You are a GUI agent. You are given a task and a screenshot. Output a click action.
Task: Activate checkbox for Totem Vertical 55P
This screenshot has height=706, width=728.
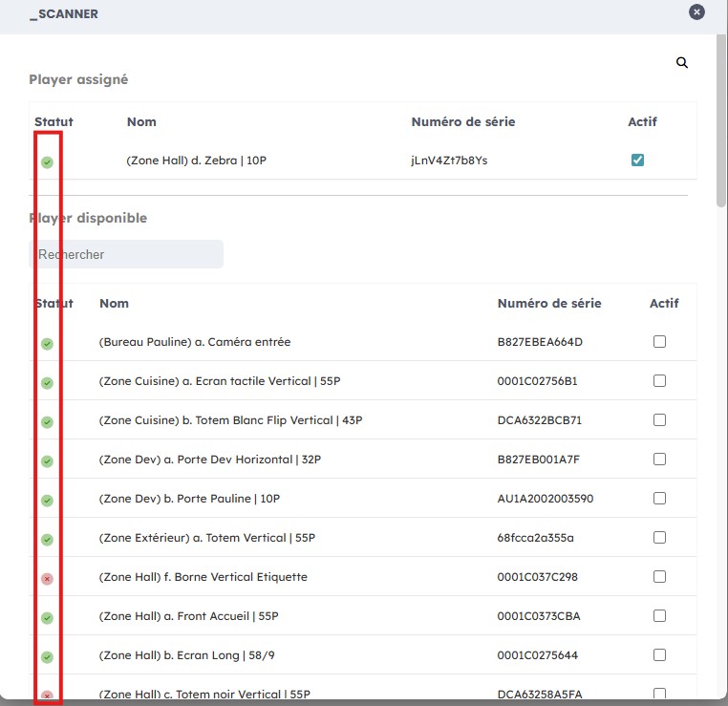[x=659, y=538]
